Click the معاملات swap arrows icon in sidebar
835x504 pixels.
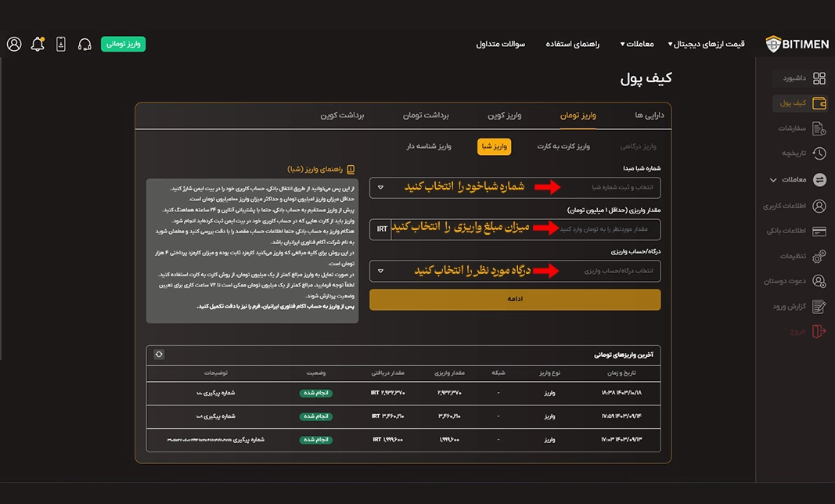pyautogui.click(x=819, y=179)
